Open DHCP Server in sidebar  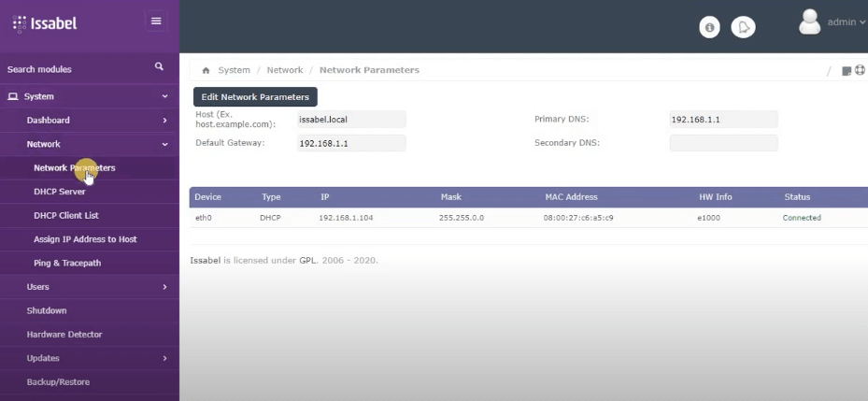click(x=60, y=192)
